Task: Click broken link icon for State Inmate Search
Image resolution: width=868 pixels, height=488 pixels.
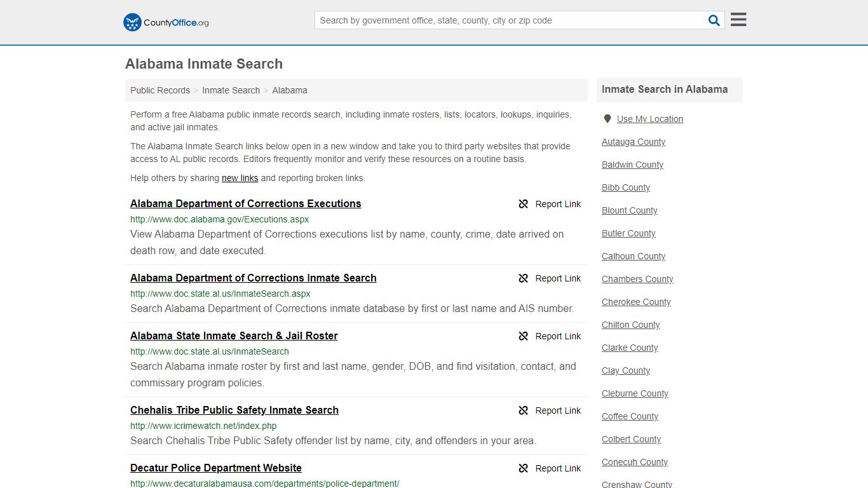Action: click(524, 336)
